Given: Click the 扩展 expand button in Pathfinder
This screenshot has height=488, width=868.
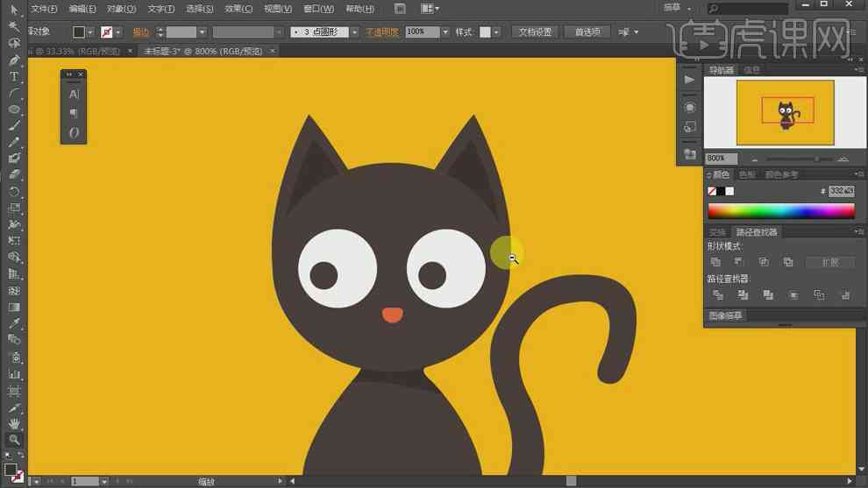Looking at the screenshot, I should pos(829,262).
